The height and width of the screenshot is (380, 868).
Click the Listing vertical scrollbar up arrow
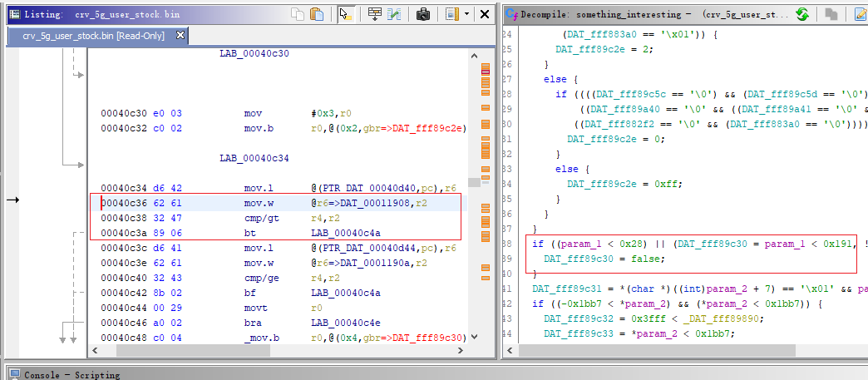pyautogui.click(x=473, y=56)
